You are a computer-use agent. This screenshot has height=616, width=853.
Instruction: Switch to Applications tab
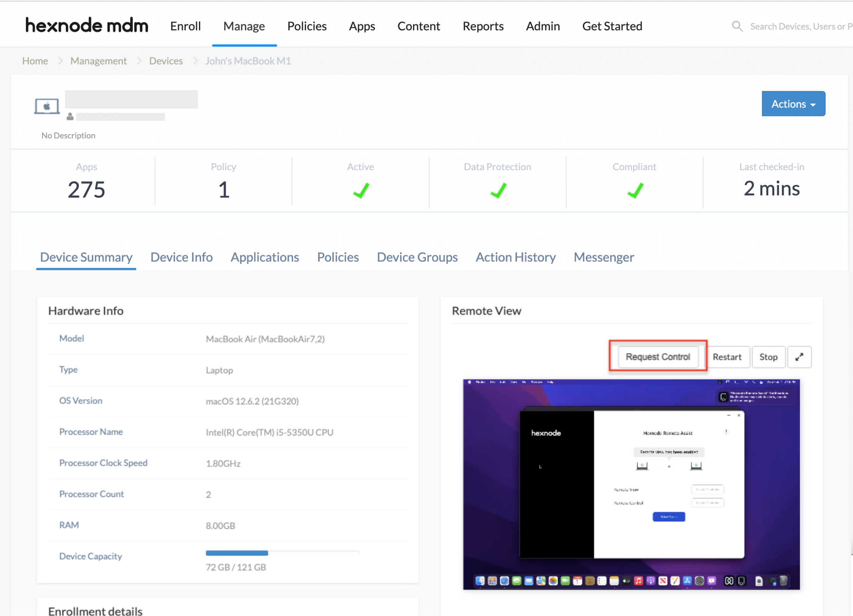click(265, 257)
